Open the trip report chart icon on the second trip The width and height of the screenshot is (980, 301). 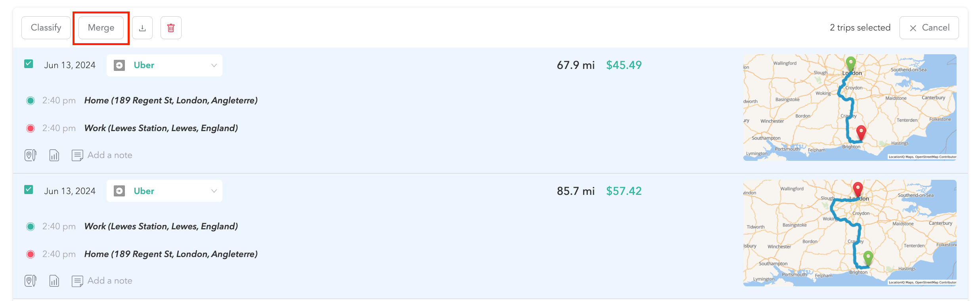pos(54,280)
